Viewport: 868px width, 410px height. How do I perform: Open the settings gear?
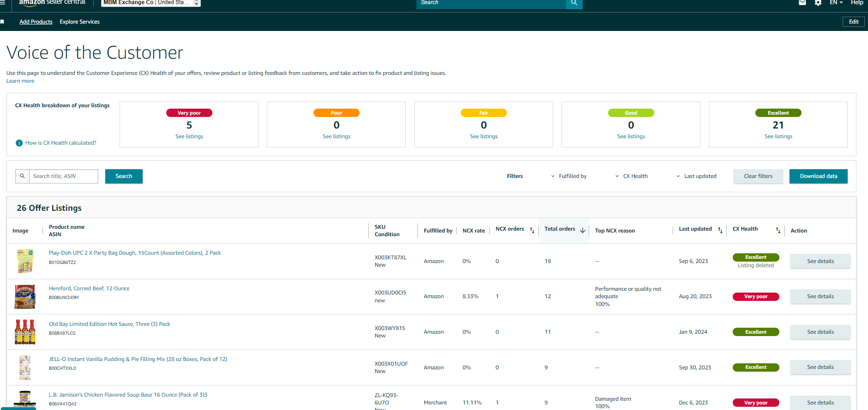[818, 2]
